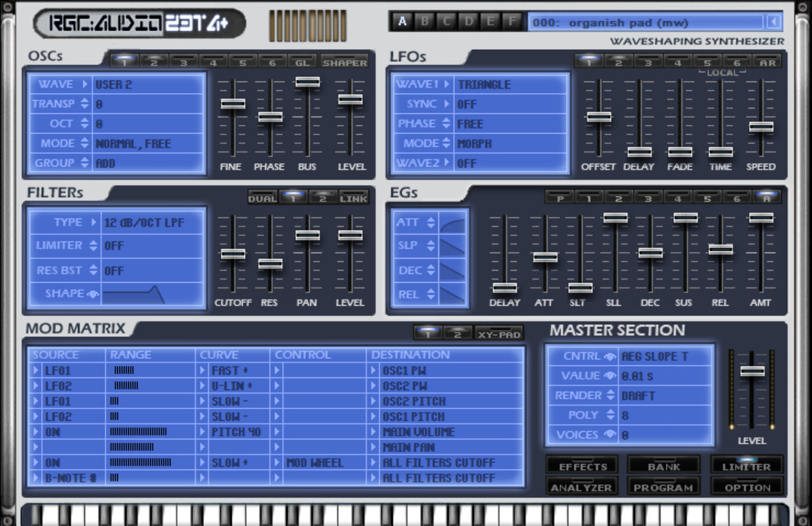Click the MAIN PAN range bar
The image size is (812, 526).
(x=132, y=447)
